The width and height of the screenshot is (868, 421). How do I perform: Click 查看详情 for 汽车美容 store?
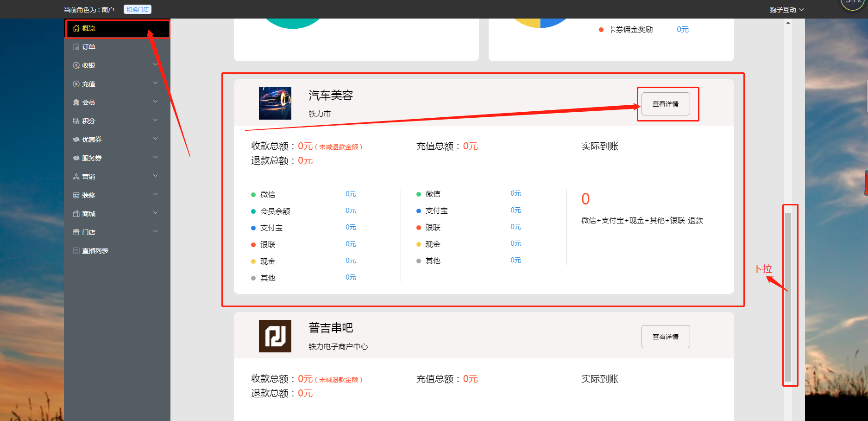tap(666, 104)
